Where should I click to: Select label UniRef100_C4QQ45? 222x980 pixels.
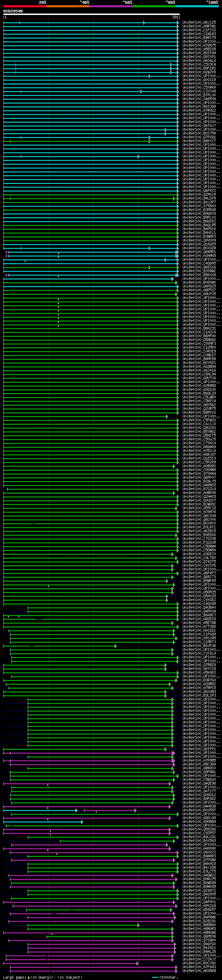coord(199,263)
